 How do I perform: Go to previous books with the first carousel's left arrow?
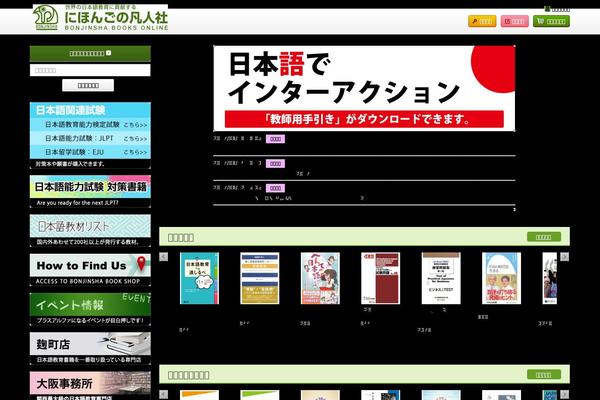click(x=163, y=256)
